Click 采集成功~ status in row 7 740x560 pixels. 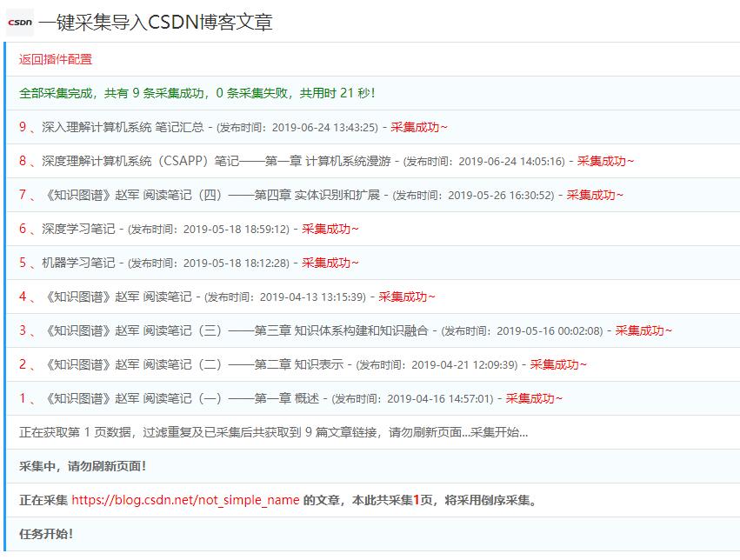[x=595, y=196]
